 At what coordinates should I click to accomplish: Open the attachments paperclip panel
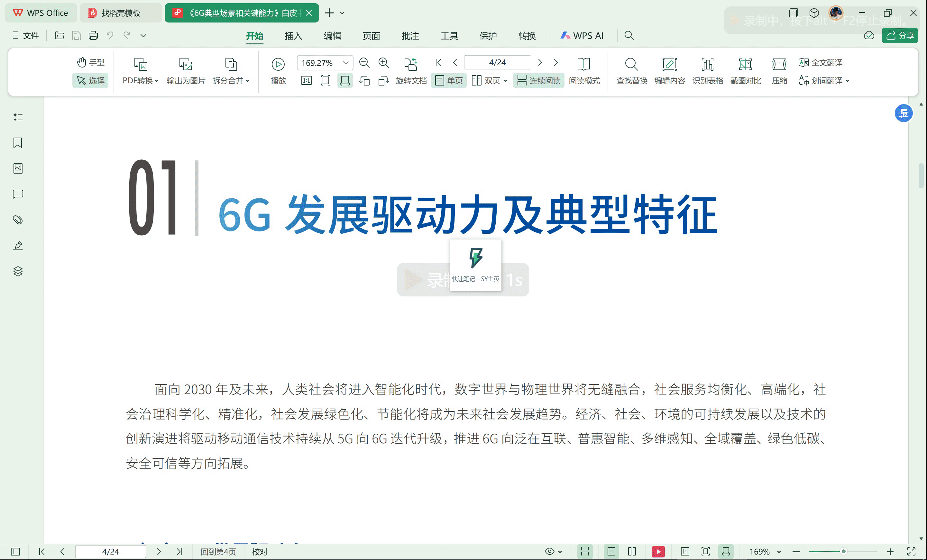[x=18, y=220]
